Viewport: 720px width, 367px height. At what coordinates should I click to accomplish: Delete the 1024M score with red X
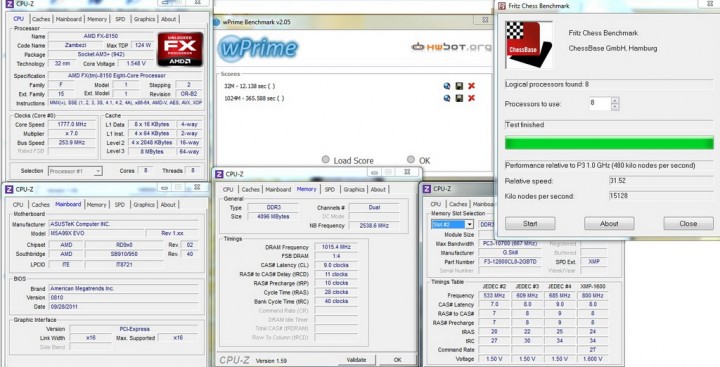pos(471,98)
